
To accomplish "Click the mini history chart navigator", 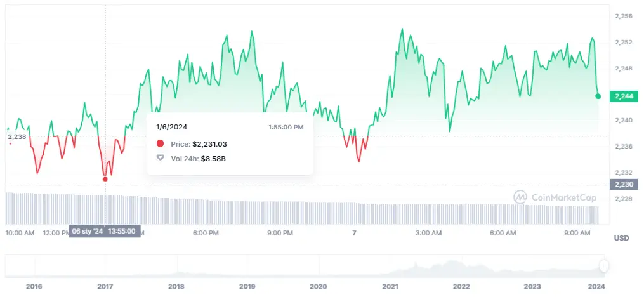I will point(305,266).
